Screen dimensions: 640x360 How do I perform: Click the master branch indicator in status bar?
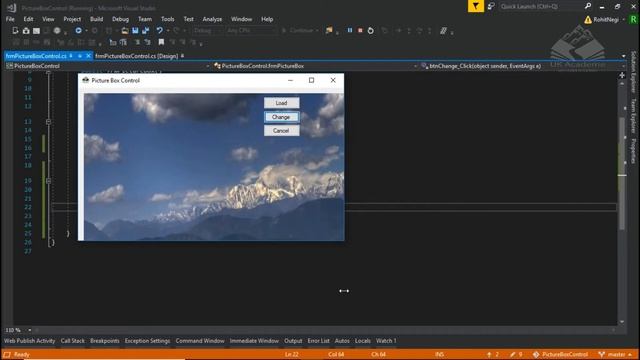pyautogui.click(x=616, y=354)
